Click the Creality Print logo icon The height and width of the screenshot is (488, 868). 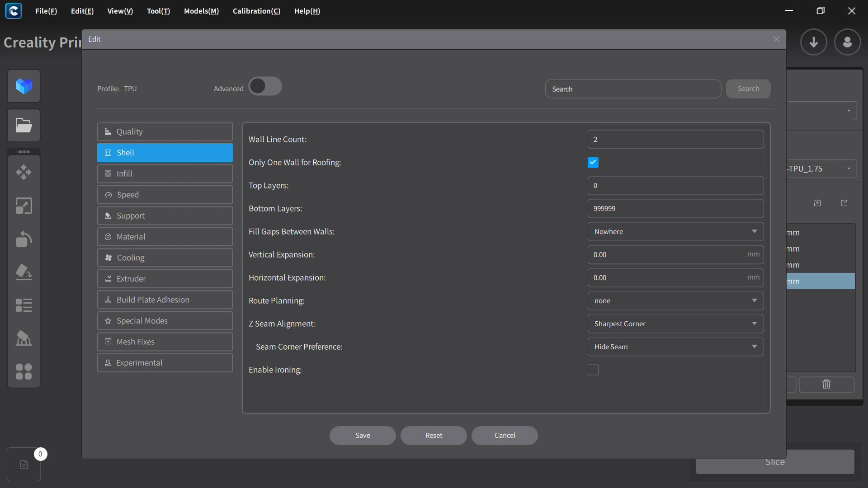point(14,11)
